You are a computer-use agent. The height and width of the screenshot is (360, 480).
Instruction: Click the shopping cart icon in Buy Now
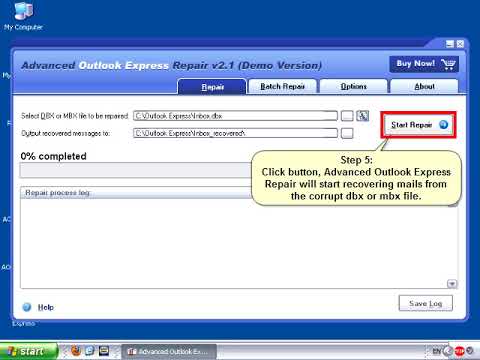pos(448,64)
